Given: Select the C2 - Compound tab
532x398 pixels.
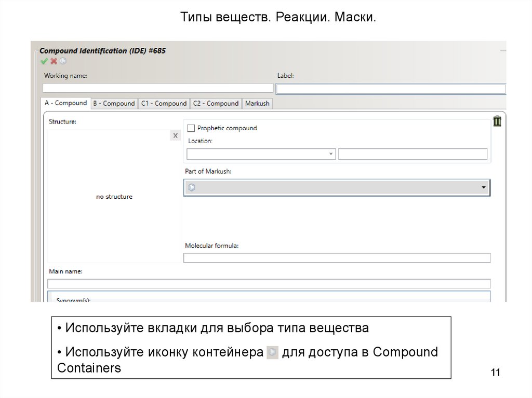Looking at the screenshot, I should pyautogui.click(x=216, y=103).
